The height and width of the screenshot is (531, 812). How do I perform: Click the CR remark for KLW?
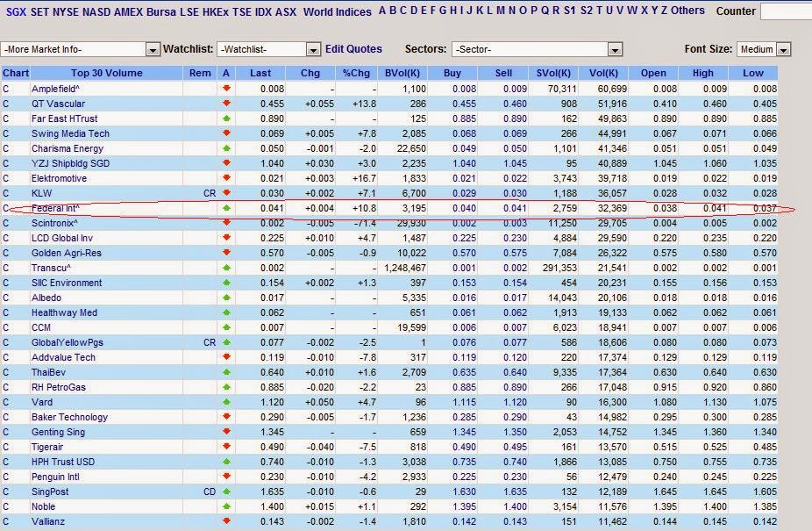(210, 193)
